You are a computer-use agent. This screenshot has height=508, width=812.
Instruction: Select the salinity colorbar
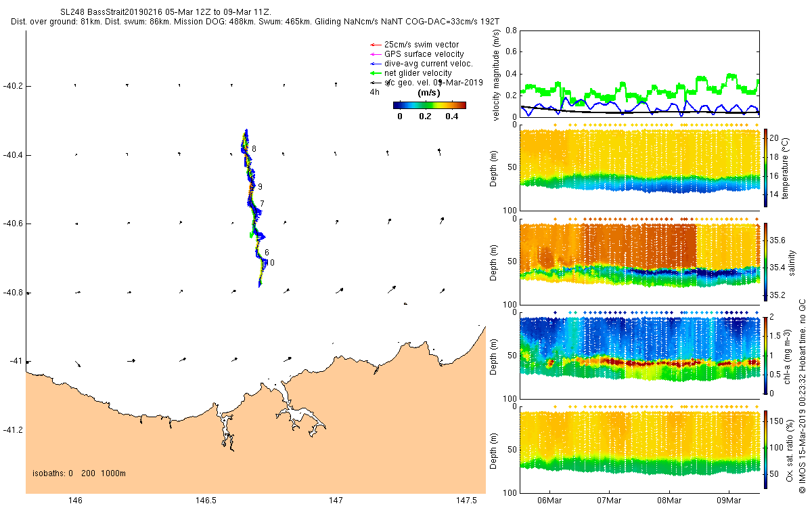pos(765,261)
